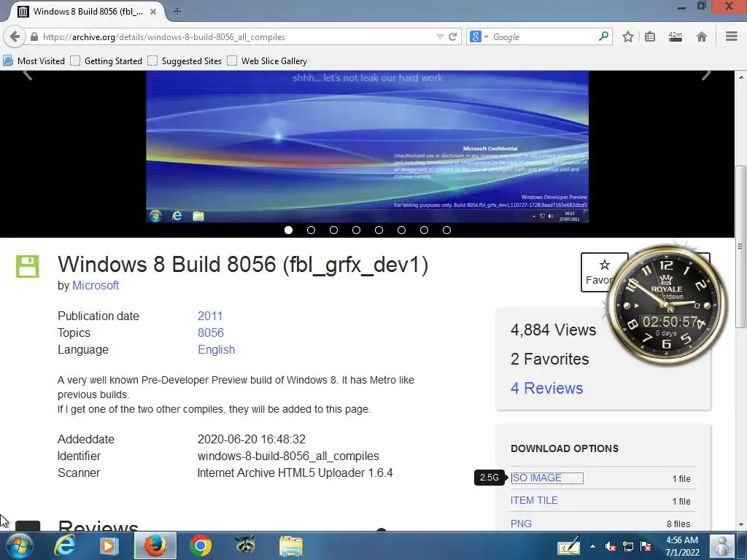Show next carousel image with right chevron
Screen dimensions: 747x560
point(706,74)
